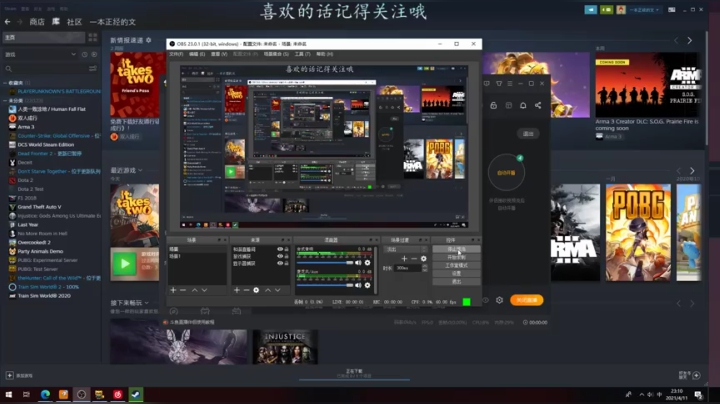The height and width of the screenshot is (404, 720).
Task: Click the share icon in streaming tool
Action: click(538, 106)
